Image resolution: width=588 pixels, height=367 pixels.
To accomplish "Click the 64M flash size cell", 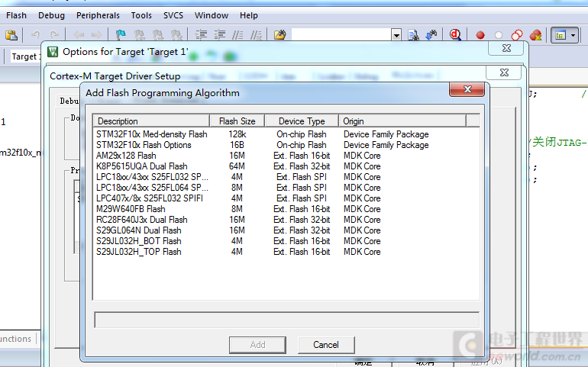I will coord(237,166).
